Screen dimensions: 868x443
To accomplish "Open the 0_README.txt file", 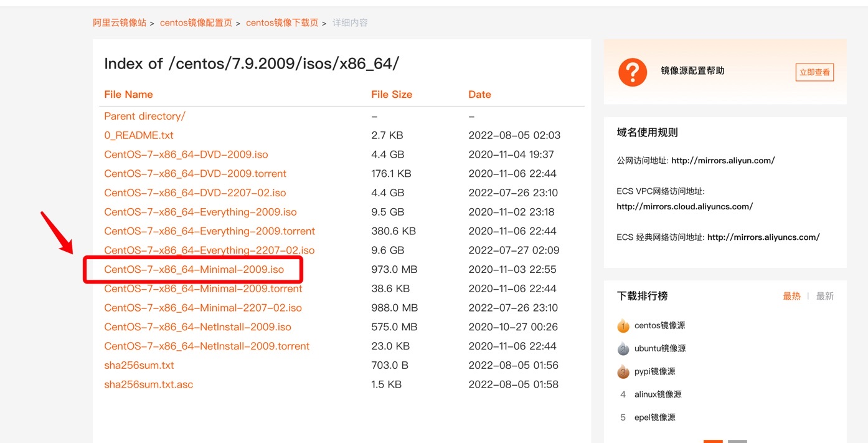I will pyautogui.click(x=138, y=135).
